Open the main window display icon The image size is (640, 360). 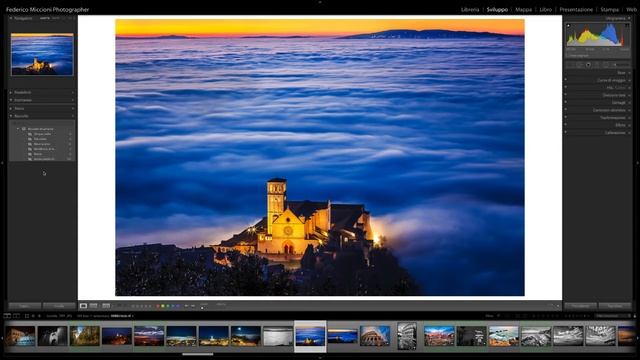coord(7,316)
